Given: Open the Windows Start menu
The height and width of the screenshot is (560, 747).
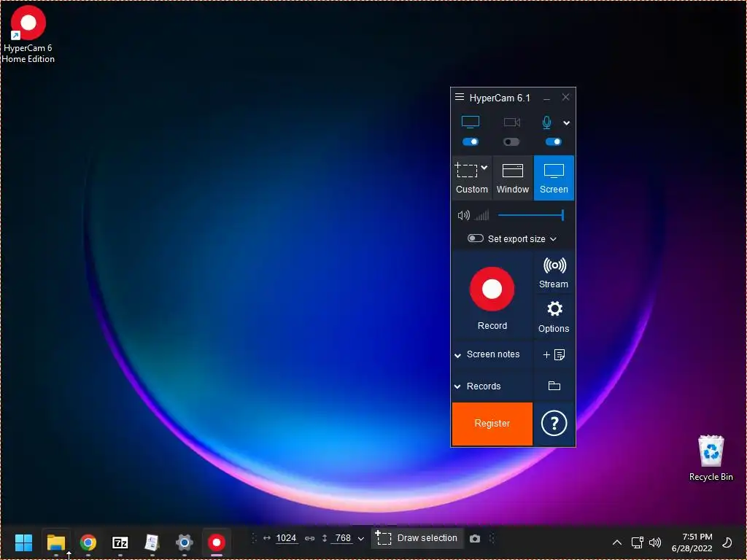Looking at the screenshot, I should click(x=23, y=542).
